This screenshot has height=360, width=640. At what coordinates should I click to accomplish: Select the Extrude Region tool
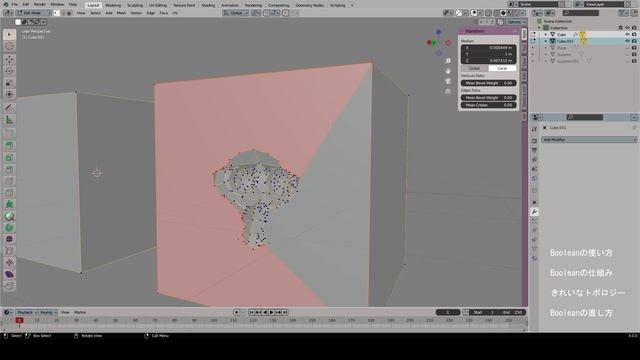tap(9, 145)
